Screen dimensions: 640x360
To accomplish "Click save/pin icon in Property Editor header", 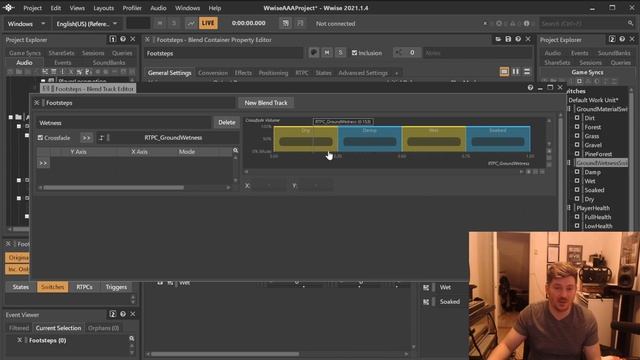I will click(x=508, y=39).
